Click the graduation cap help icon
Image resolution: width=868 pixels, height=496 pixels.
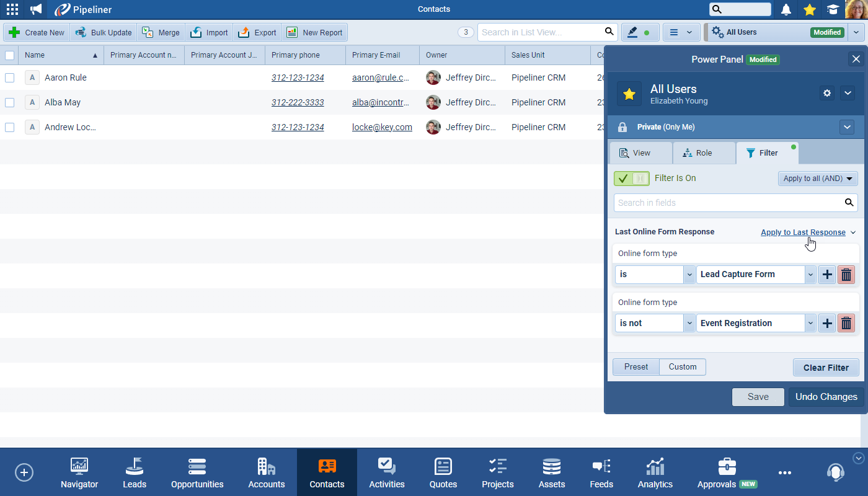point(833,9)
